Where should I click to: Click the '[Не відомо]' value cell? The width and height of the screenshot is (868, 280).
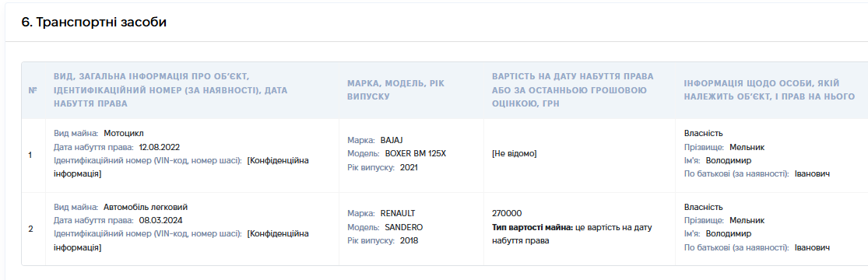point(515,154)
